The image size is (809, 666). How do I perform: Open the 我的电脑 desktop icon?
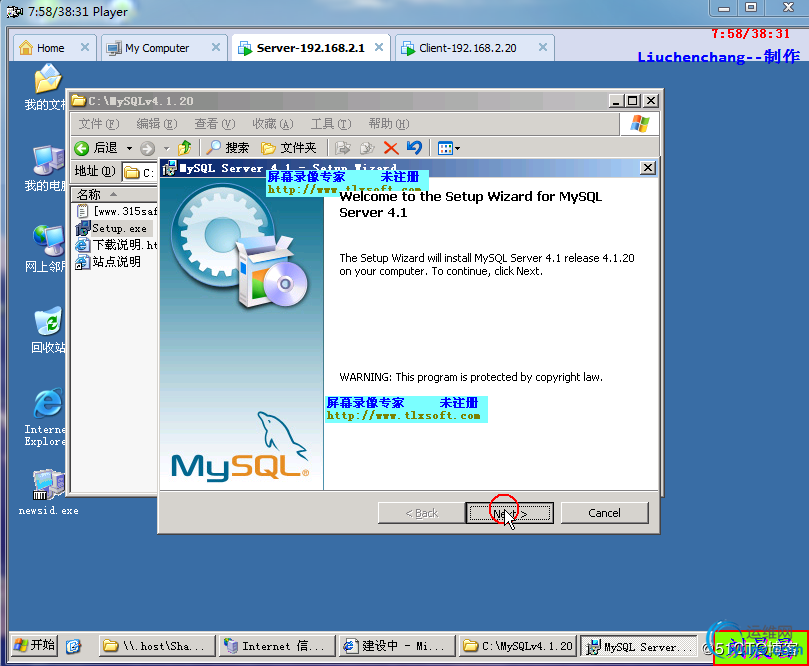click(x=47, y=168)
